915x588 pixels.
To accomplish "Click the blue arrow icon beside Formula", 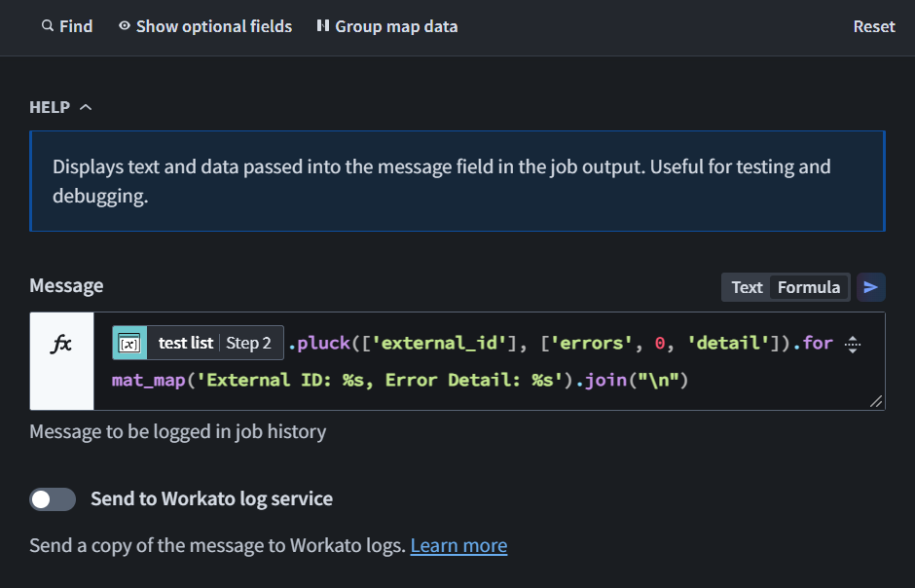I will point(871,287).
